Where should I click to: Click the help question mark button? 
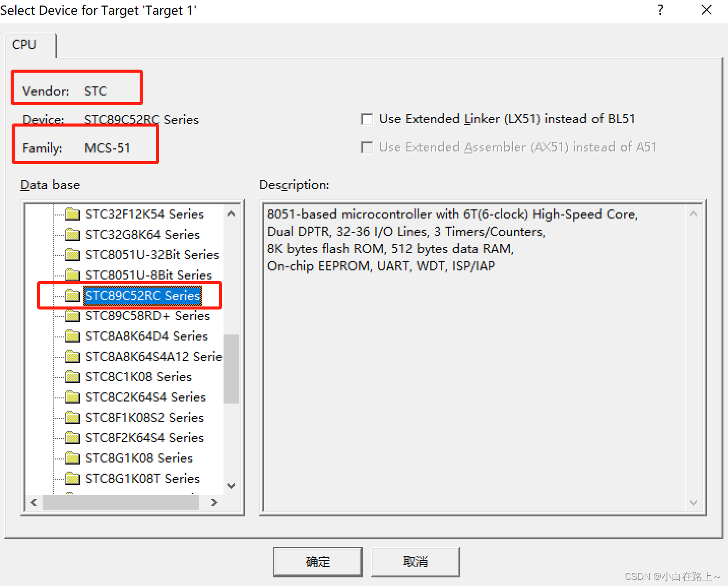[660, 10]
